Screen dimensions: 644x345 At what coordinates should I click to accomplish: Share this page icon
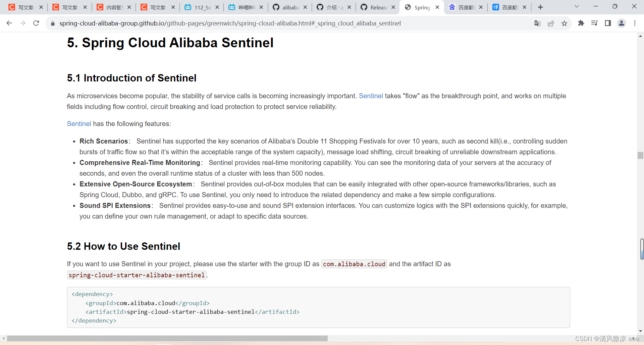(x=551, y=23)
